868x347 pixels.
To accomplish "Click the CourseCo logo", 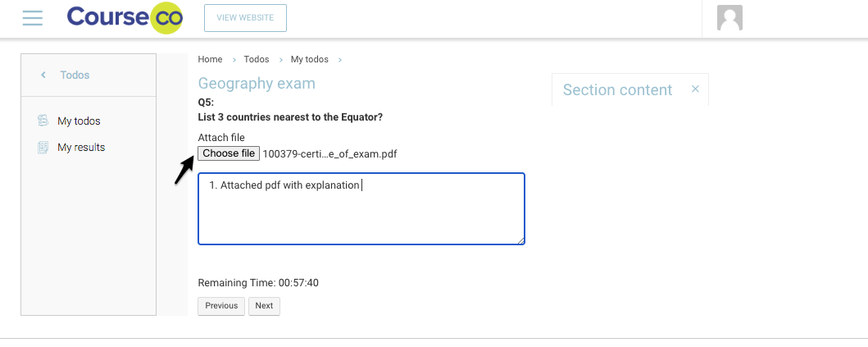I will click(125, 18).
